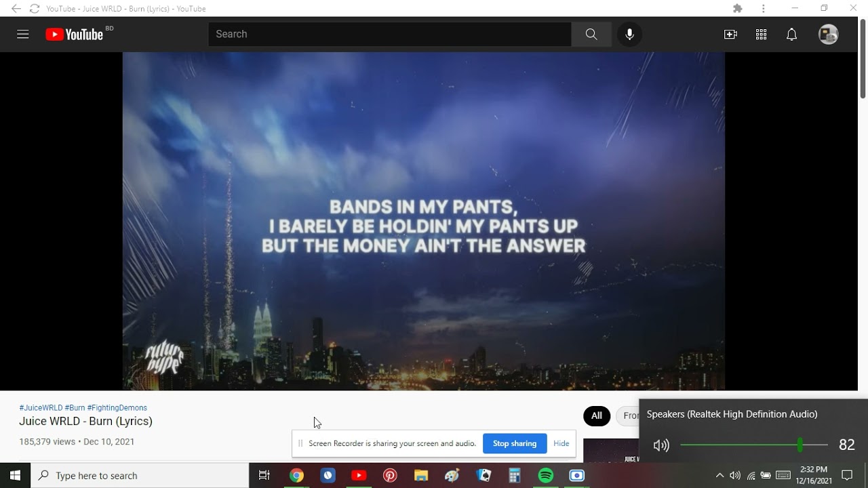Open the Paint palette taskbar app
Image resolution: width=868 pixels, height=488 pixels.
[x=452, y=475]
